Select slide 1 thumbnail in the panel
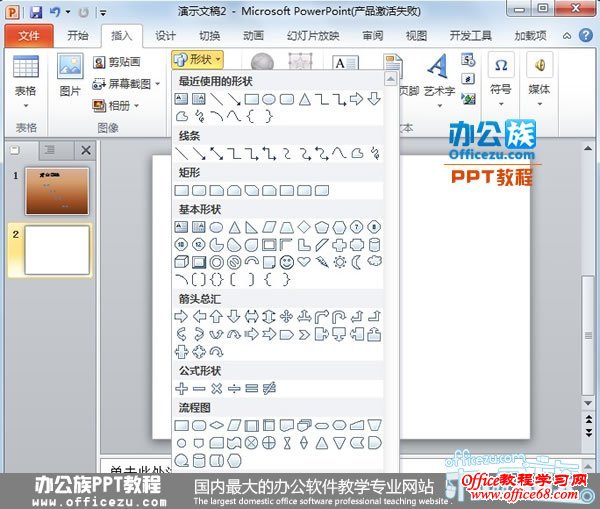Image resolution: width=600 pixels, height=509 pixels. click(56, 190)
